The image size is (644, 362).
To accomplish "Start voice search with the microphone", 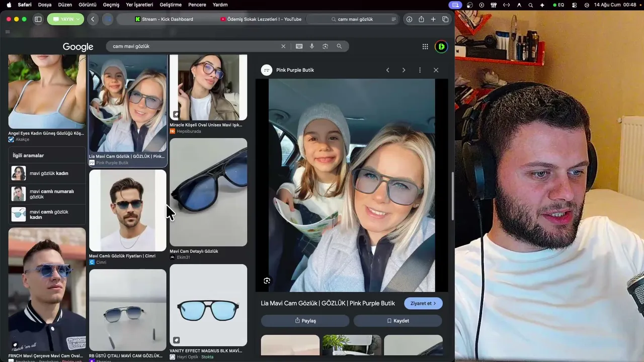I will coord(312,46).
